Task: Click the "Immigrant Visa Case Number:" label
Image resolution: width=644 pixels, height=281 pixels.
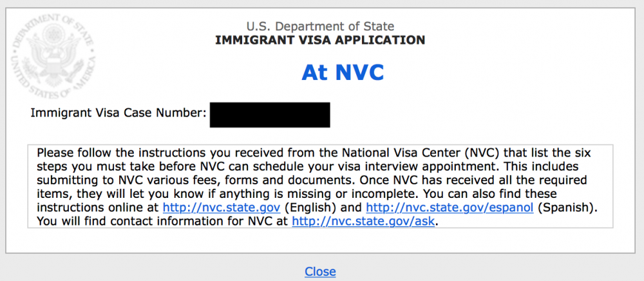Action: [118, 112]
